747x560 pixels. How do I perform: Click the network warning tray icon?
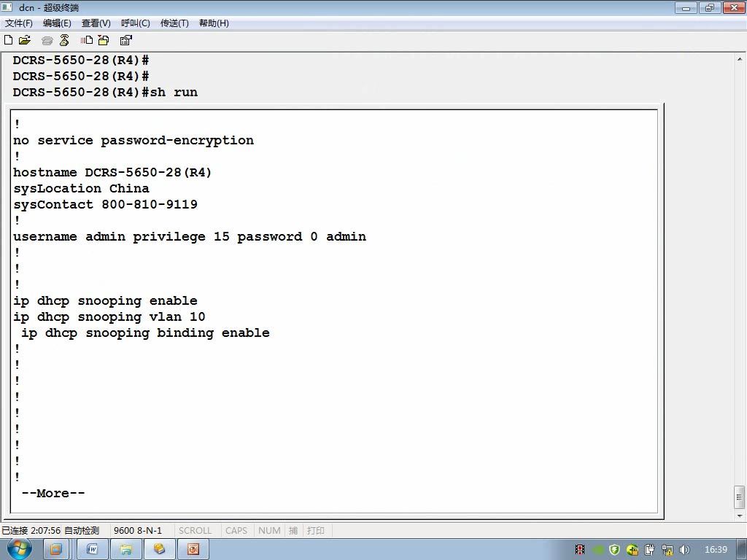(x=667, y=550)
